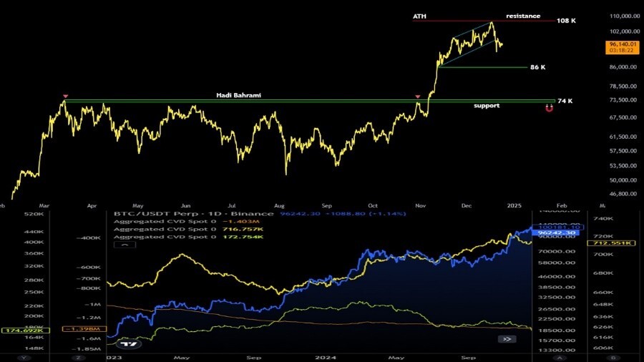Click the 740K right scale label
This screenshot has height=362, width=644.
click(603, 219)
